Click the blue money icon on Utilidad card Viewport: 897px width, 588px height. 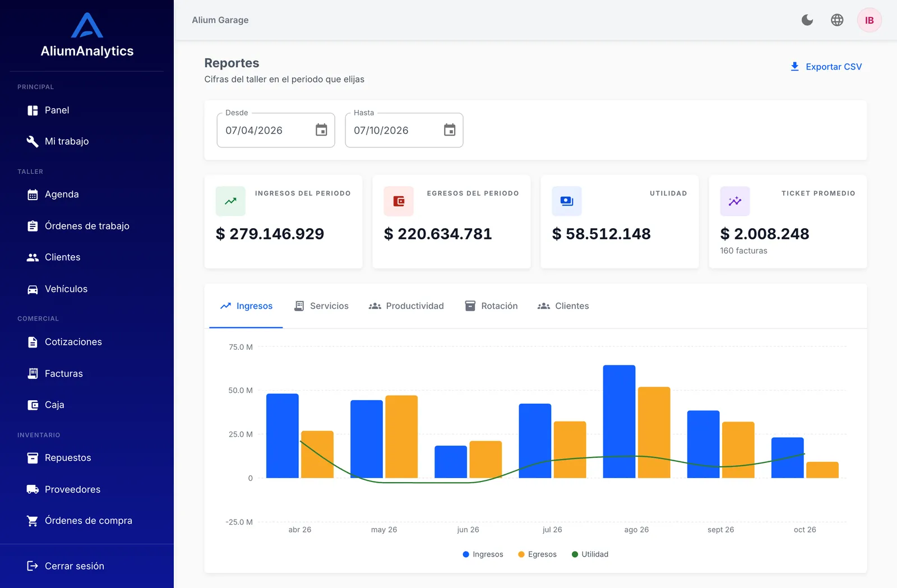pos(567,201)
